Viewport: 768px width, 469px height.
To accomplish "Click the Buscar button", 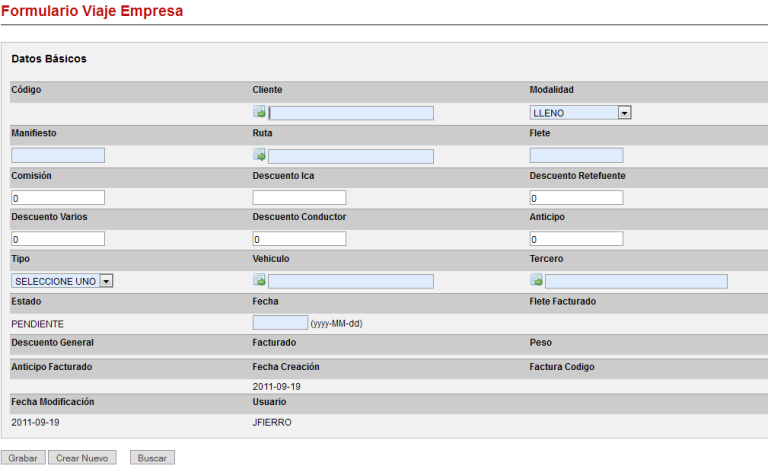I will tap(152, 457).
